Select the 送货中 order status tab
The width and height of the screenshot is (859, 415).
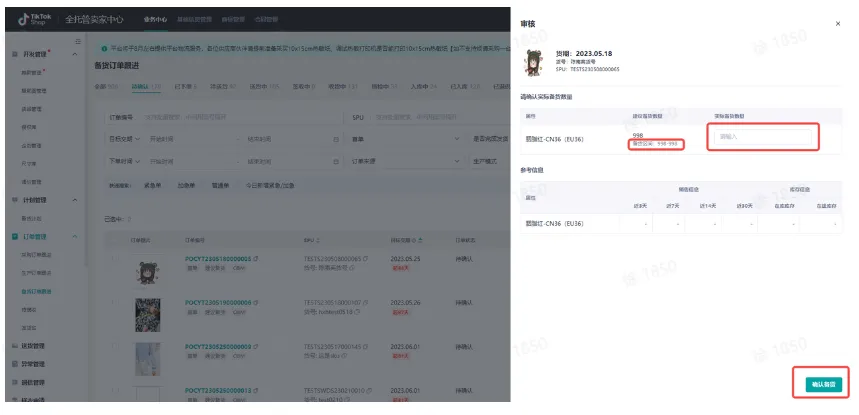click(x=264, y=87)
